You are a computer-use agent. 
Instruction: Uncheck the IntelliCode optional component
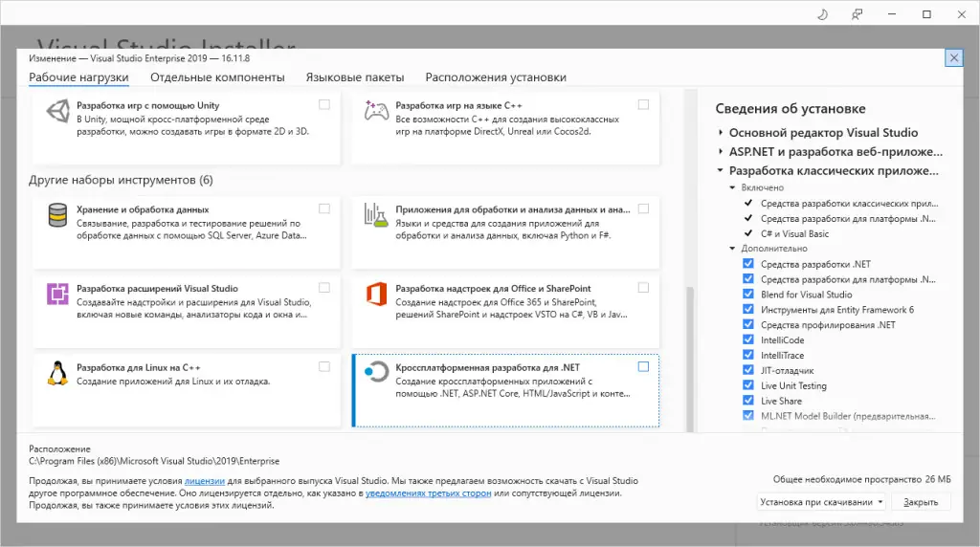(x=748, y=339)
